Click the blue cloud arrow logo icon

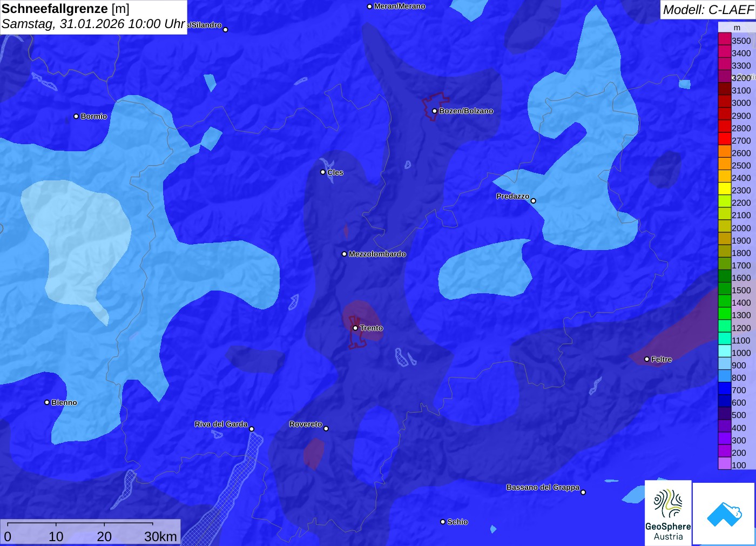click(724, 514)
